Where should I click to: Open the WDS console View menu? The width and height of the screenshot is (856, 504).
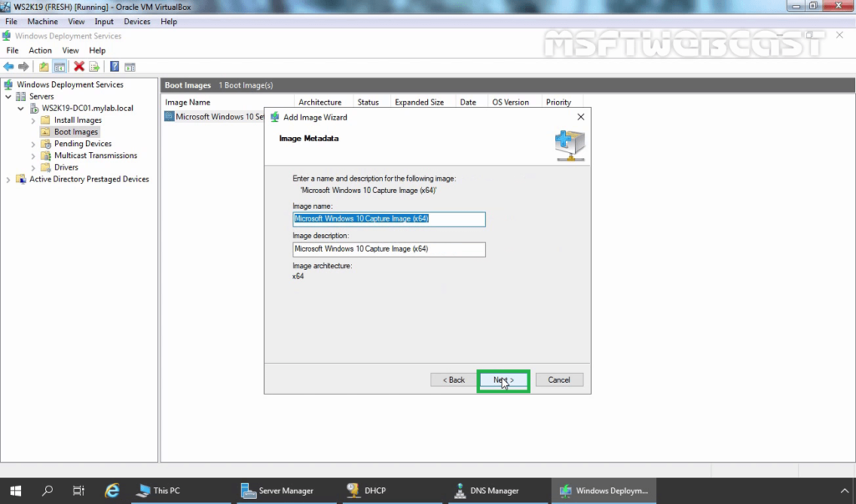tap(70, 50)
